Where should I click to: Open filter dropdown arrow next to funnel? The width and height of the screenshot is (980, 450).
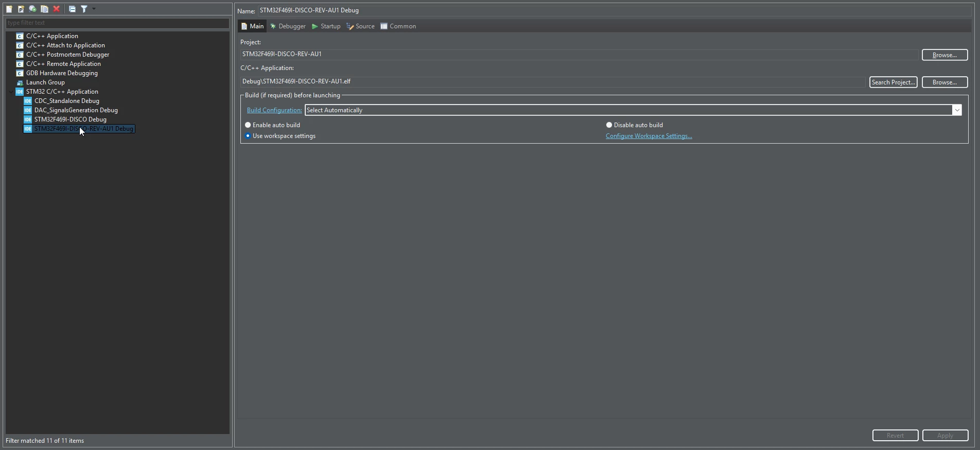(x=94, y=9)
